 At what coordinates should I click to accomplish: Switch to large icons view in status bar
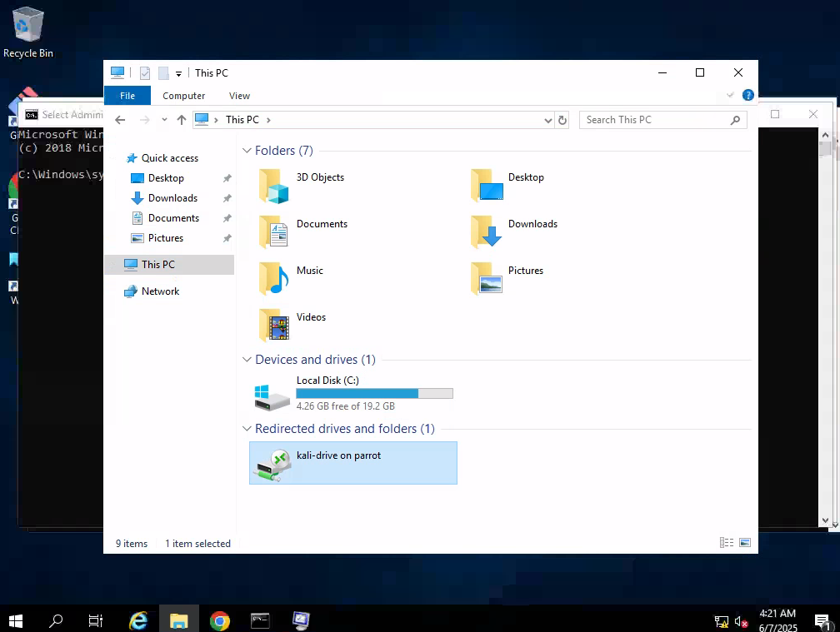tap(744, 543)
